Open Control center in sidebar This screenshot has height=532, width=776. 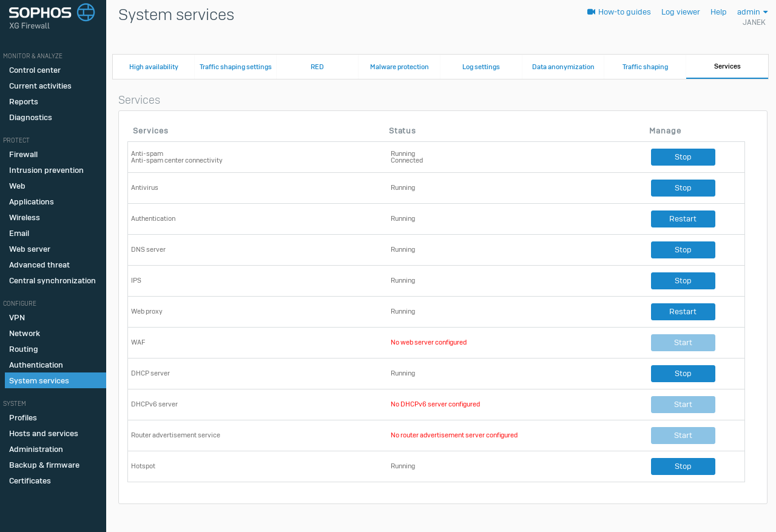click(35, 70)
